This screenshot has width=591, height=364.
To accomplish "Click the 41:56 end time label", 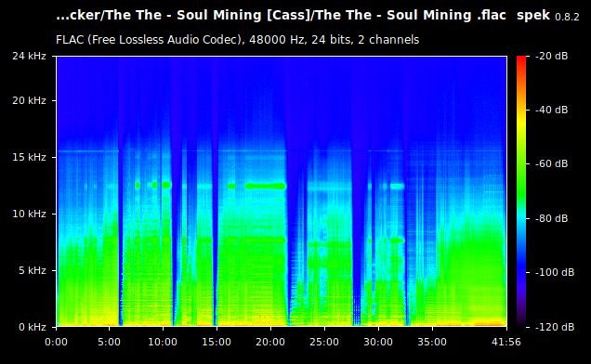I will [x=506, y=342].
